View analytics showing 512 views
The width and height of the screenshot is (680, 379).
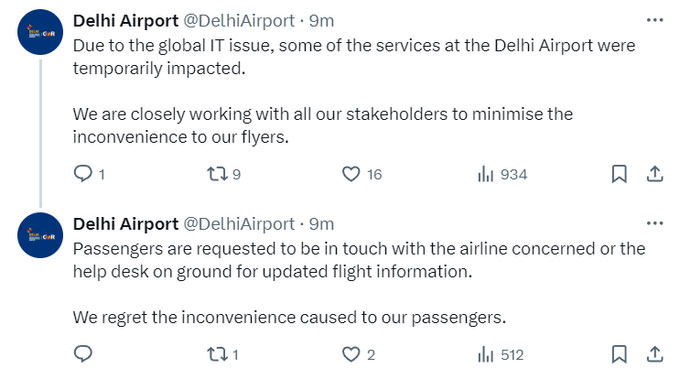click(501, 355)
